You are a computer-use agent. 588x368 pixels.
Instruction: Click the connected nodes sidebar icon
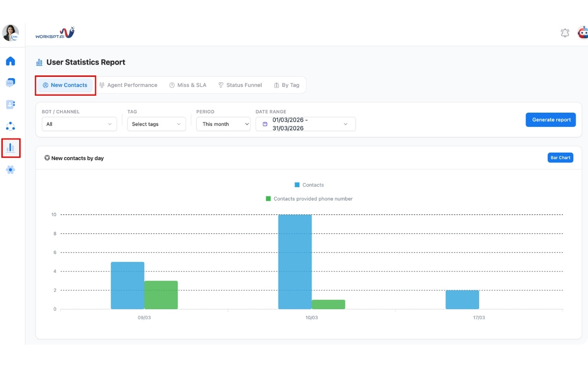[x=10, y=126]
